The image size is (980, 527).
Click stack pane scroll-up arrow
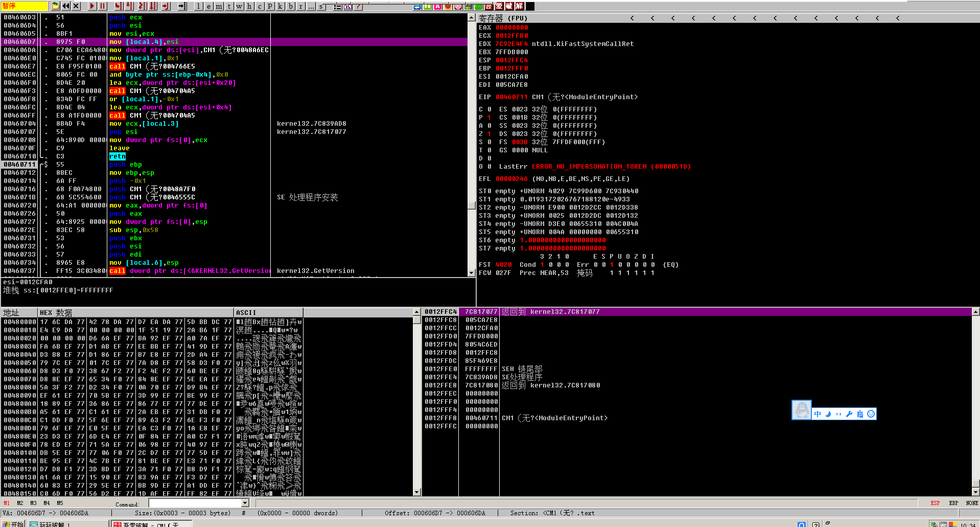click(976, 312)
